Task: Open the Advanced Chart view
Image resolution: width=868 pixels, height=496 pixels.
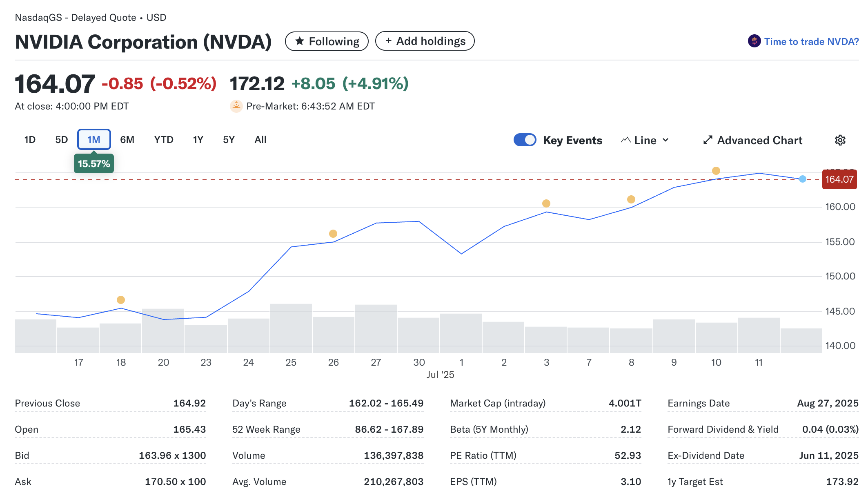Action: pos(759,140)
